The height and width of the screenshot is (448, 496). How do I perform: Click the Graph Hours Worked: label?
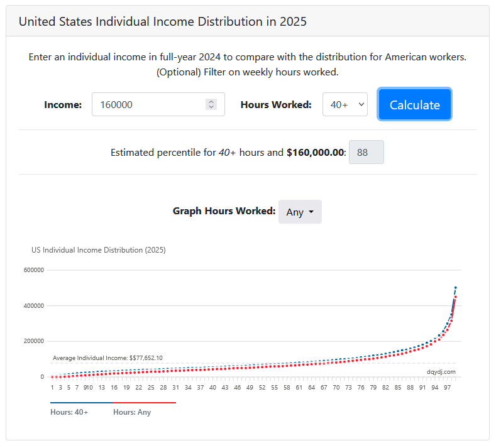pos(224,211)
